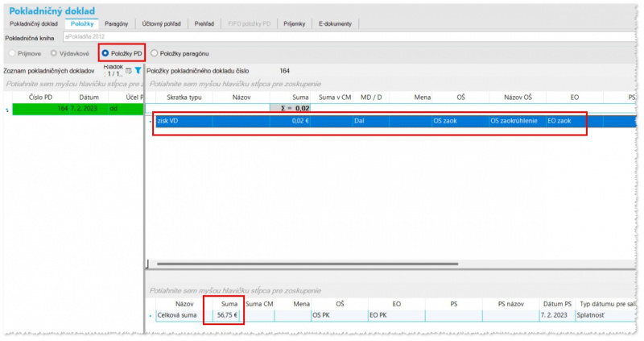
Task: Click 7. 2. 2023 under Dátum PS
Action: (x=557, y=315)
